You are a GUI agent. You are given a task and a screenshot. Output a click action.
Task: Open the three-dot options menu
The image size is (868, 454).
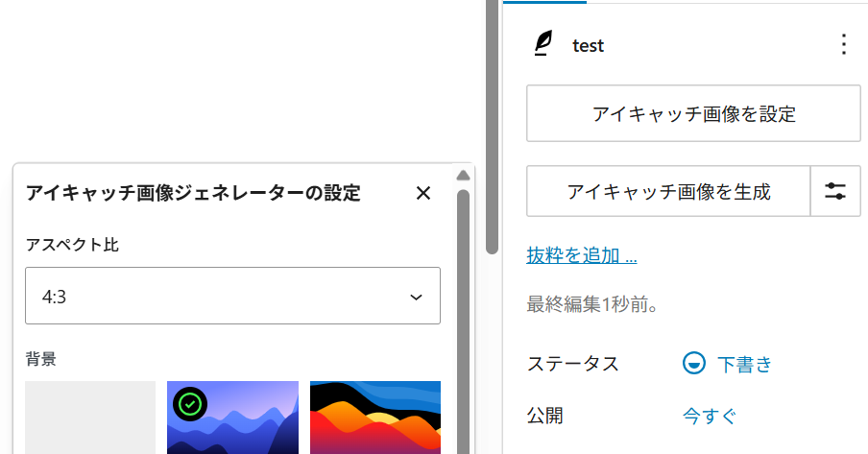point(843,44)
